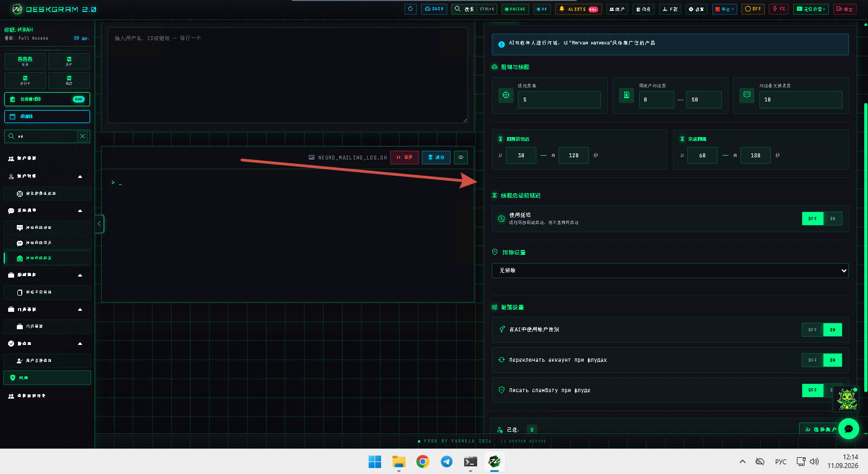Toggle 'Переключать аккаунт при флудах' switch

click(x=822, y=360)
